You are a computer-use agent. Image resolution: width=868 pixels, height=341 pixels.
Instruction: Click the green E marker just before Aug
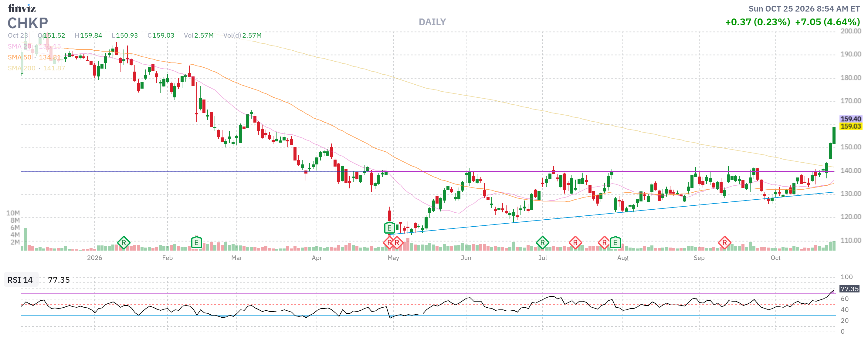[615, 242]
